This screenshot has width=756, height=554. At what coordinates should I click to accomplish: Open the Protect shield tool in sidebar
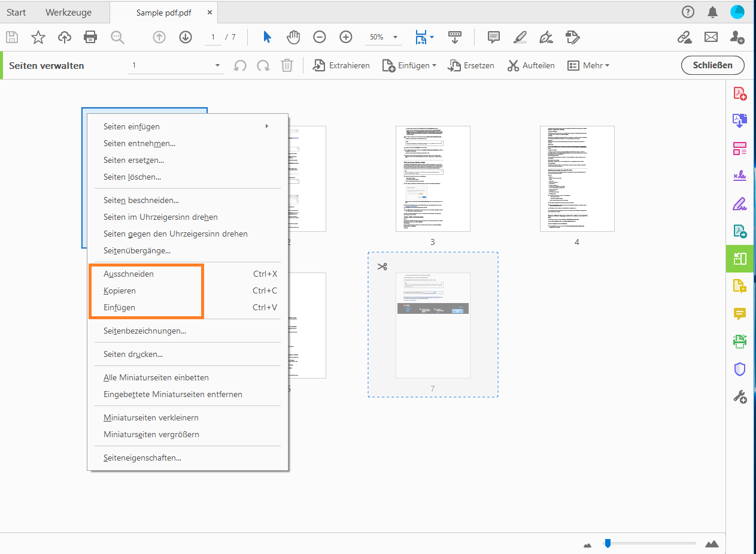tap(740, 370)
